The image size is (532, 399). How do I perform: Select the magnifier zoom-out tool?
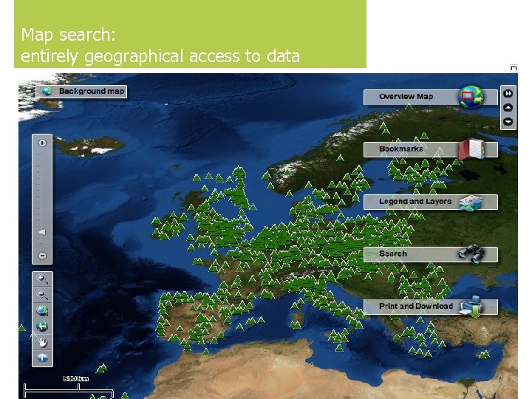click(x=42, y=295)
